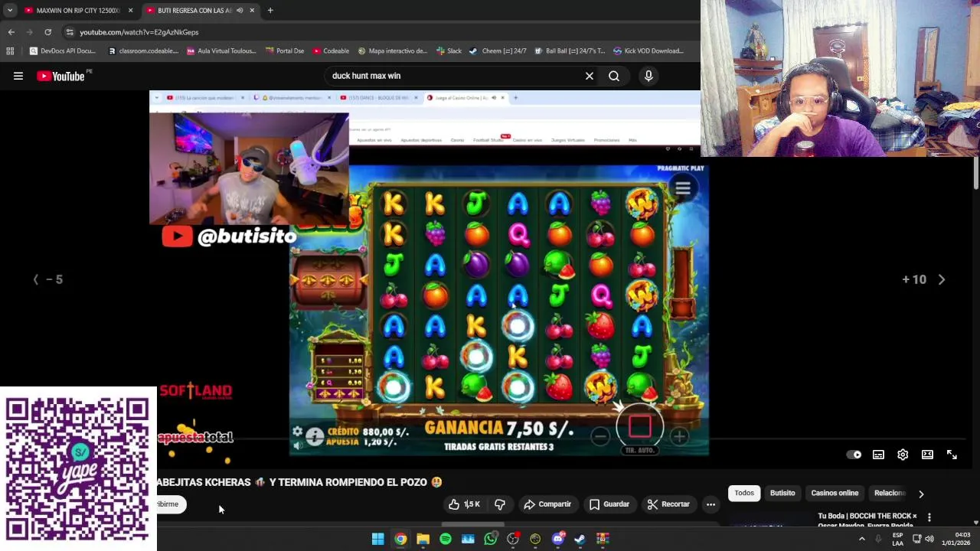This screenshot has width=980, height=551.
Task: Clear the search box text
Action: click(x=590, y=76)
